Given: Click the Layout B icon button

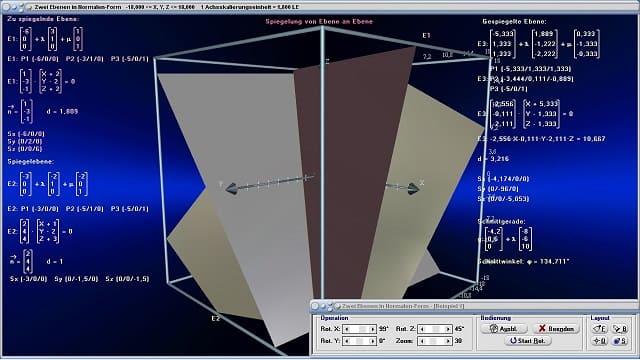Looking at the screenshot, I should click(x=620, y=329).
